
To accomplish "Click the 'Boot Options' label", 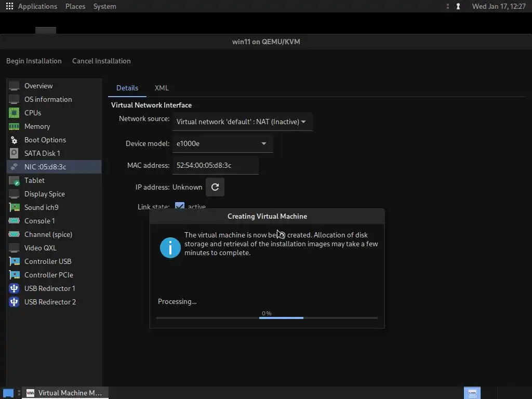I will (45, 140).
